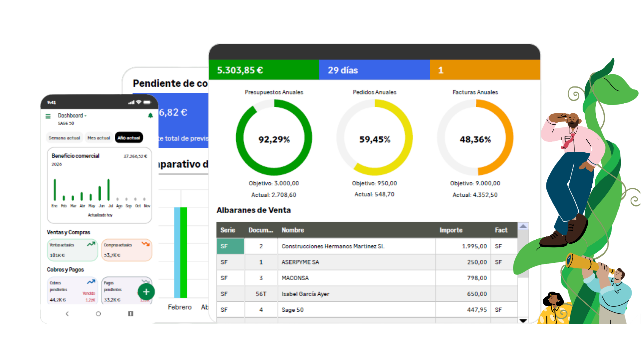
Task: Tap the Android recent apps button
Action: pos(131,314)
